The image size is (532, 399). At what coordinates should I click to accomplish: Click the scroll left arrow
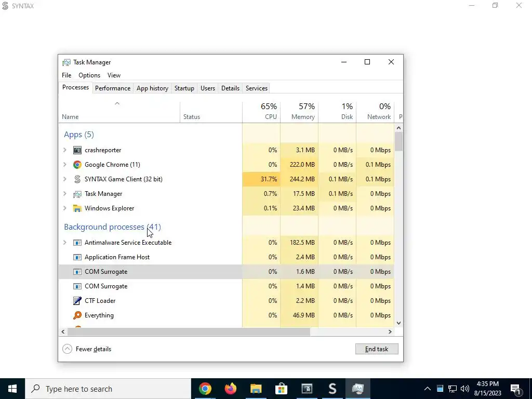pyautogui.click(x=63, y=331)
